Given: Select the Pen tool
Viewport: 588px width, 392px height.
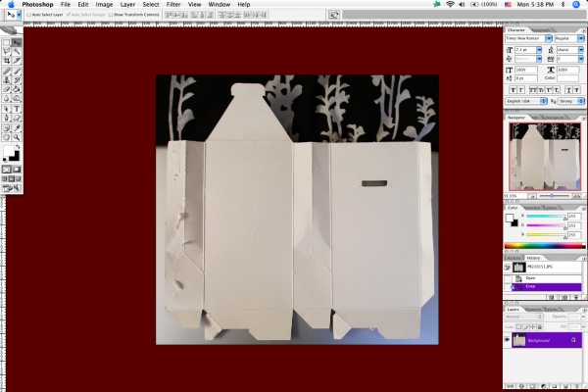Looking at the screenshot, I should point(7,119).
